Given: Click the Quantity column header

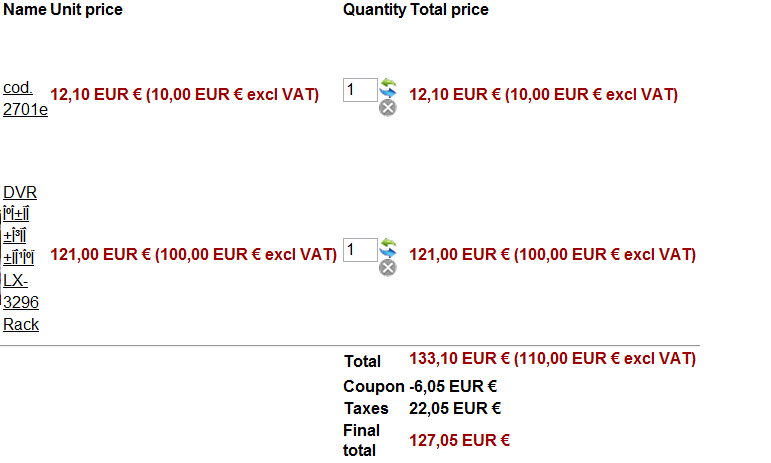Looking at the screenshot, I should [374, 10].
